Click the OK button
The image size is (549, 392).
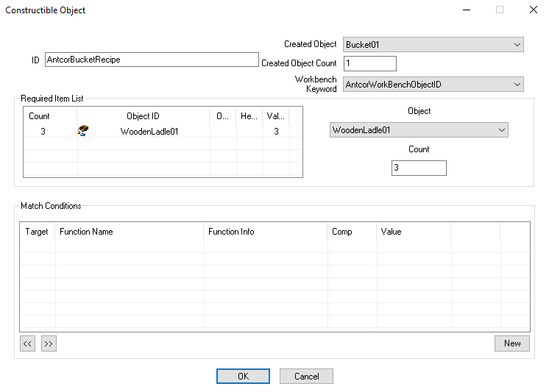[243, 376]
